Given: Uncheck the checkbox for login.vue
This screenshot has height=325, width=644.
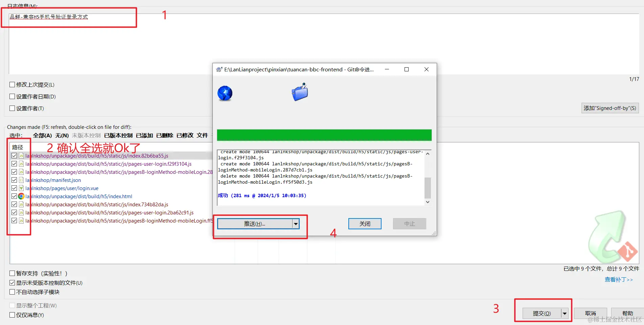Looking at the screenshot, I should [14, 188].
